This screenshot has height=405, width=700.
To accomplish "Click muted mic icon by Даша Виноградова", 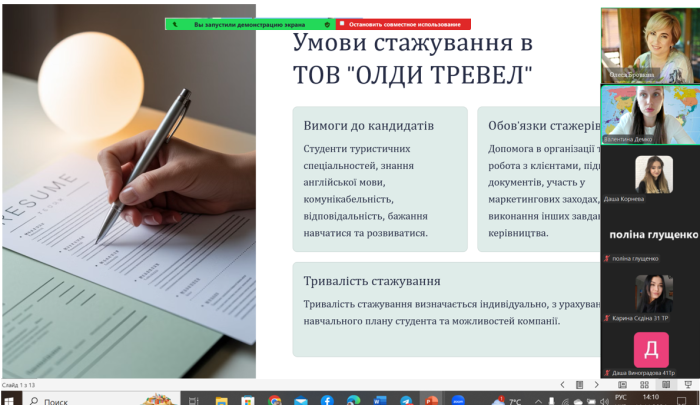I will pos(607,372).
